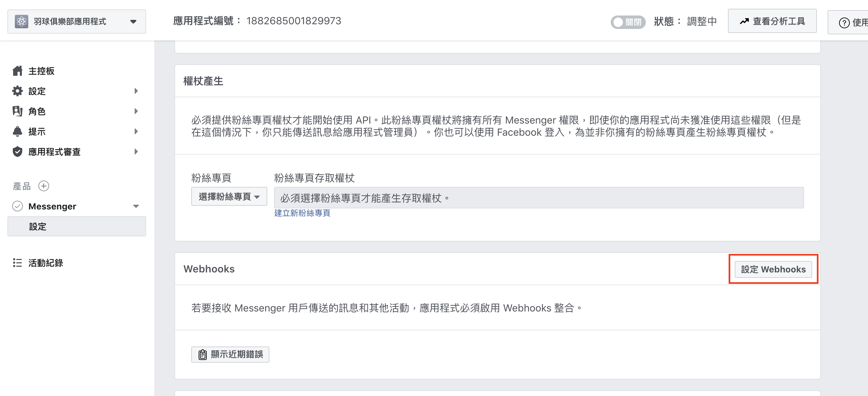This screenshot has width=868, height=396.
Task: Expand the 設定 sidebar submenu arrow
Action: tap(136, 91)
